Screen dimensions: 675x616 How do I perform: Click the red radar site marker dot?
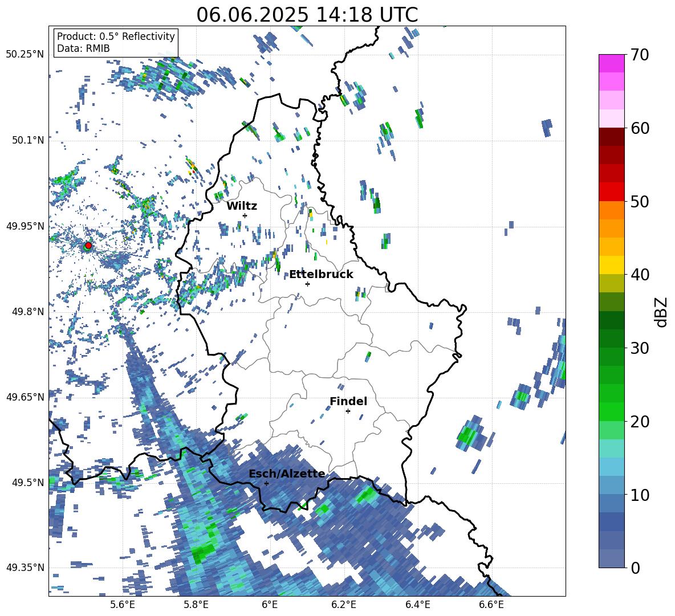coord(88,245)
